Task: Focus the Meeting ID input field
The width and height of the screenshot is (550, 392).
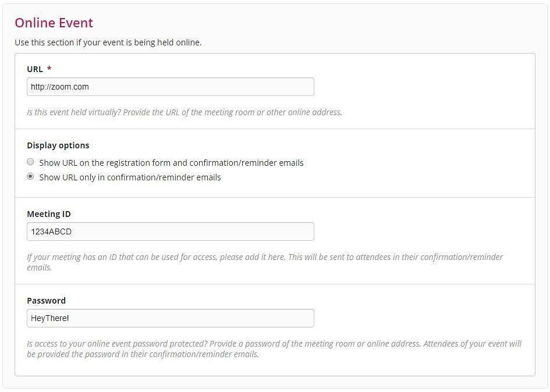Action: [171, 231]
